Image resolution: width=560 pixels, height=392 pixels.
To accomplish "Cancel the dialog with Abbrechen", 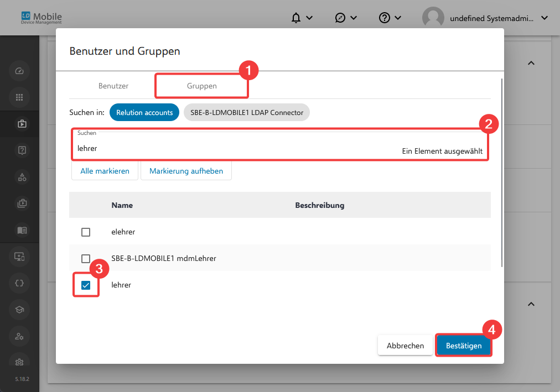I will click(x=406, y=346).
